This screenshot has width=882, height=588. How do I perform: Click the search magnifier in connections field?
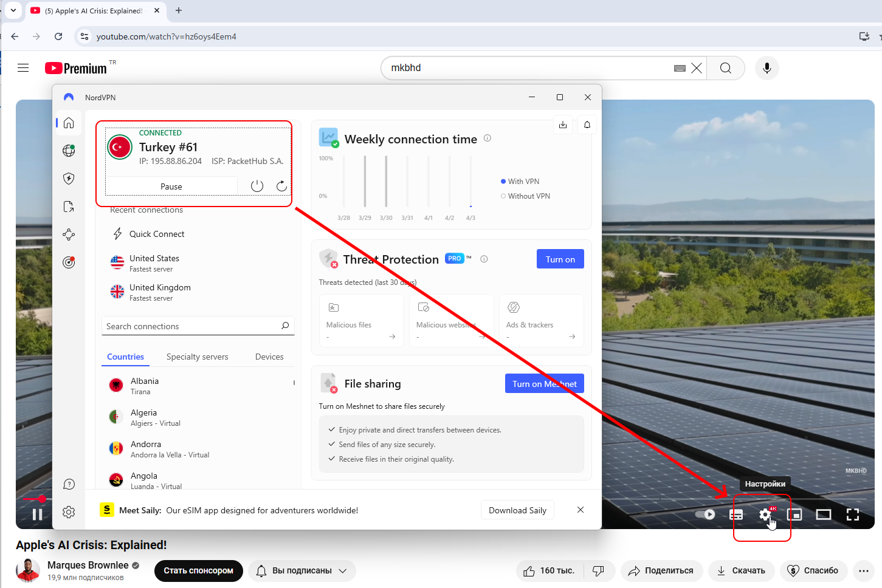[285, 326]
